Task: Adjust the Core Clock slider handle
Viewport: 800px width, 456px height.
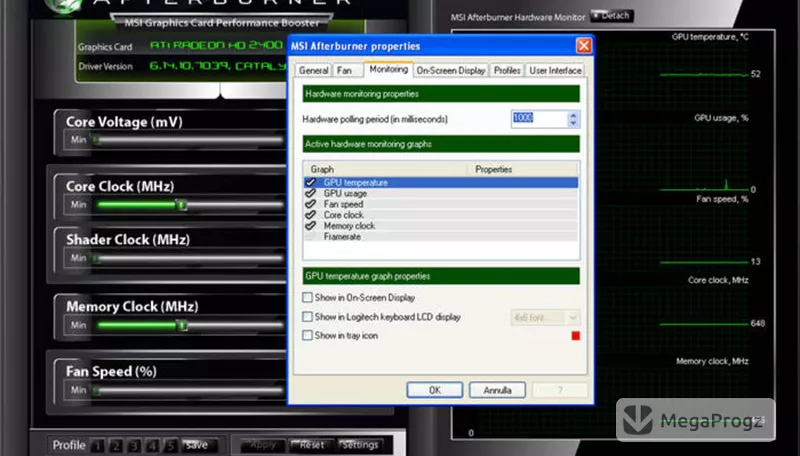Action: 182,205
